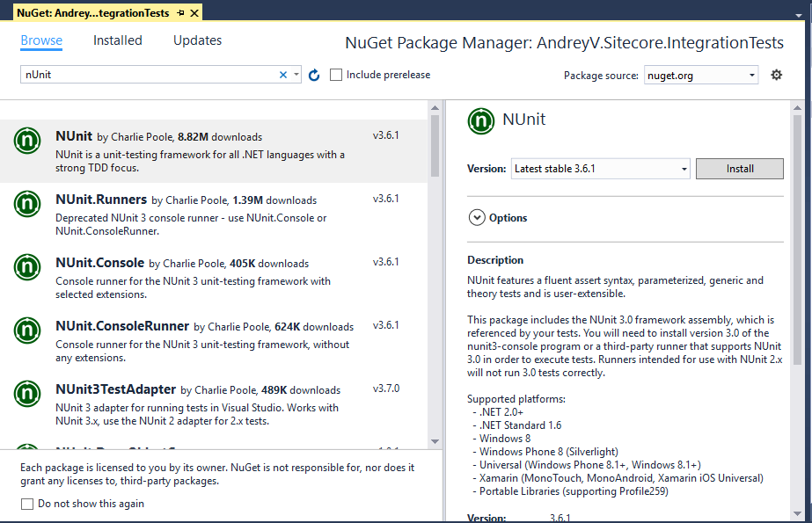
Task: Click the Install button
Action: click(x=739, y=167)
